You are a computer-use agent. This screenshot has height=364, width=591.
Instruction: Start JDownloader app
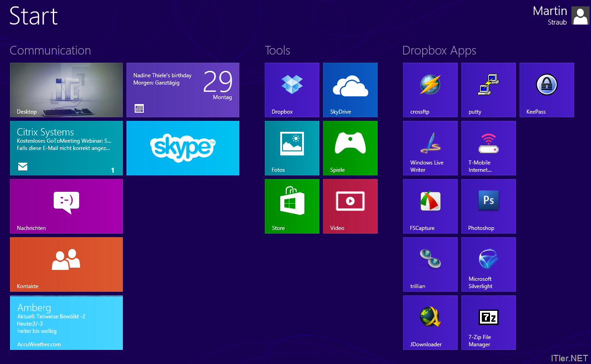[x=430, y=323]
